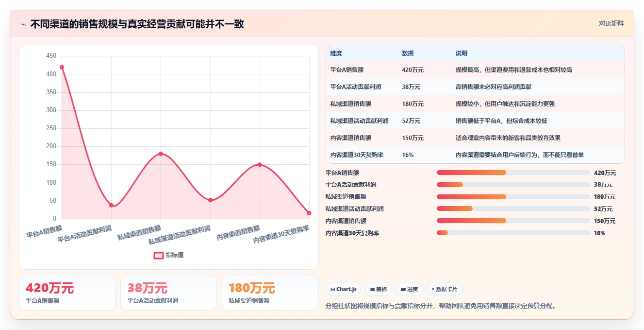Viewport: 644px width, 330px height.
Task: Click the 对比矩阵 label in header
Action: click(611, 23)
